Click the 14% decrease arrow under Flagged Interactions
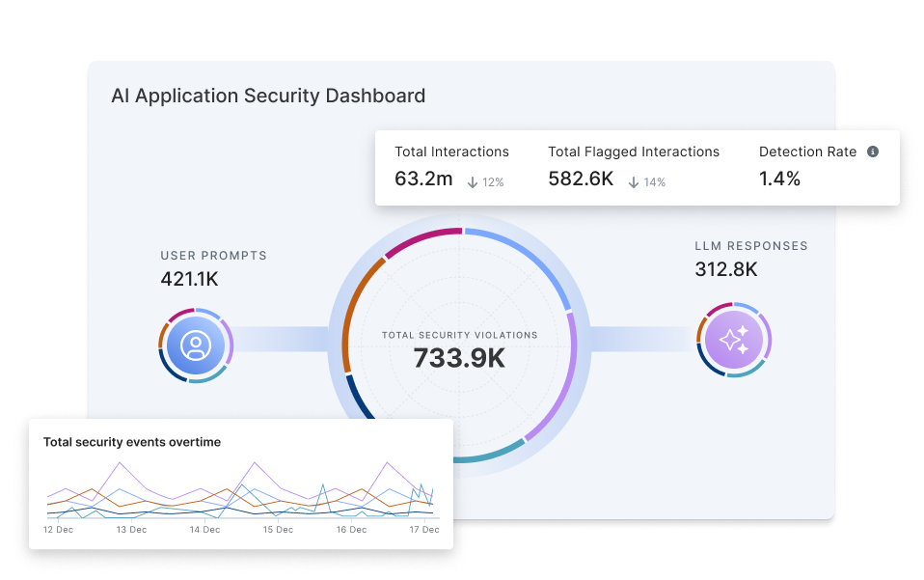Viewport: 924px width, 580px height. pos(634,181)
